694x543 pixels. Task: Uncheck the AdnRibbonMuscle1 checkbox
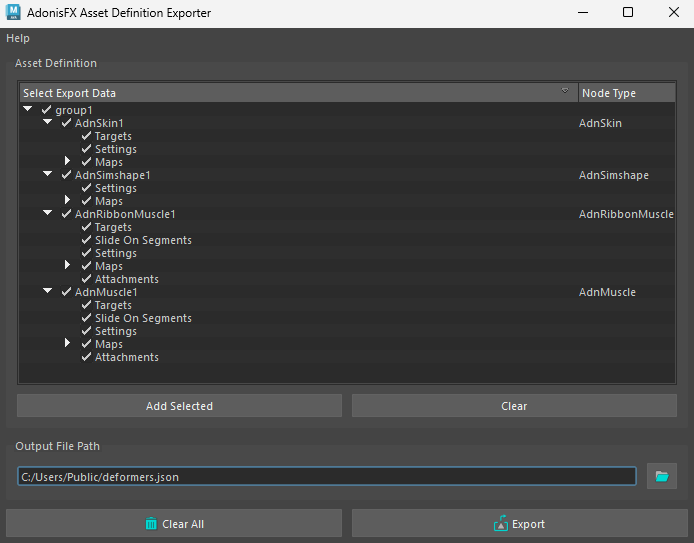click(66, 214)
